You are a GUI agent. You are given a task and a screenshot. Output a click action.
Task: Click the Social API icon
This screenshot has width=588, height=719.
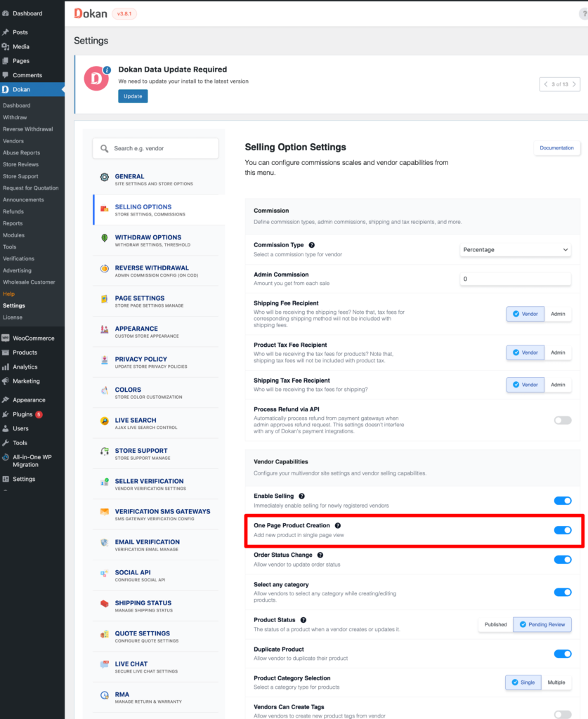tap(105, 573)
